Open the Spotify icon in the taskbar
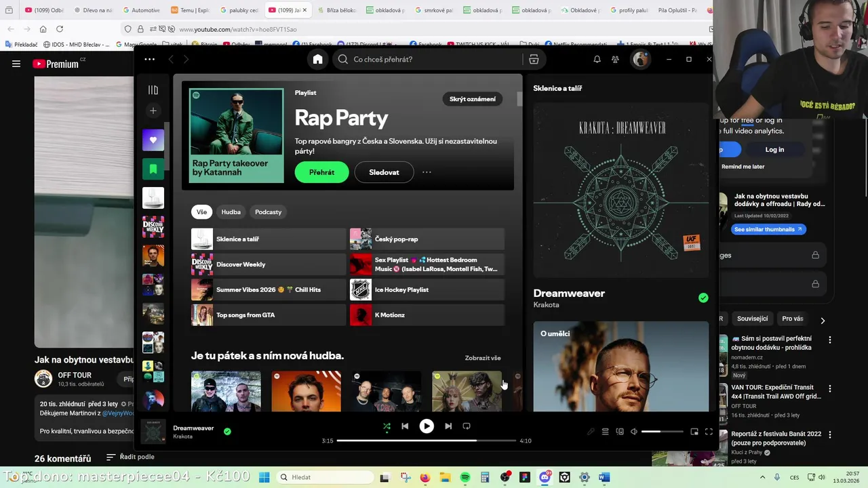 point(465,477)
